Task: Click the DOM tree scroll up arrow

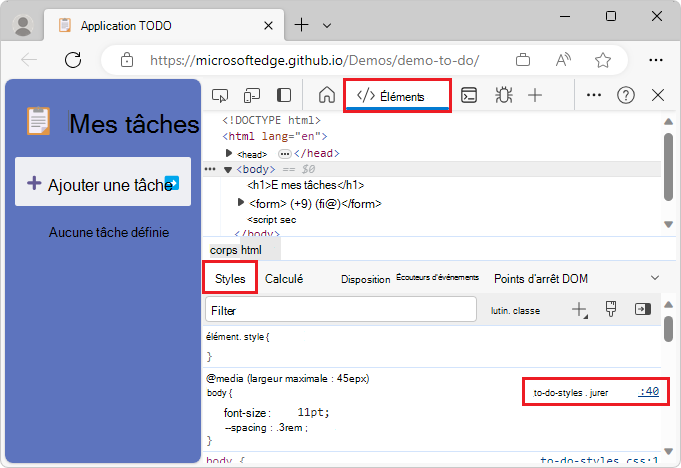Action: pos(668,122)
